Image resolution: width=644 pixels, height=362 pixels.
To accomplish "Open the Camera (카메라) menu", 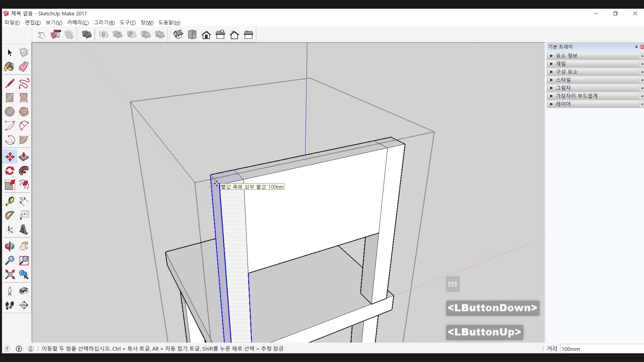I will click(x=77, y=22).
